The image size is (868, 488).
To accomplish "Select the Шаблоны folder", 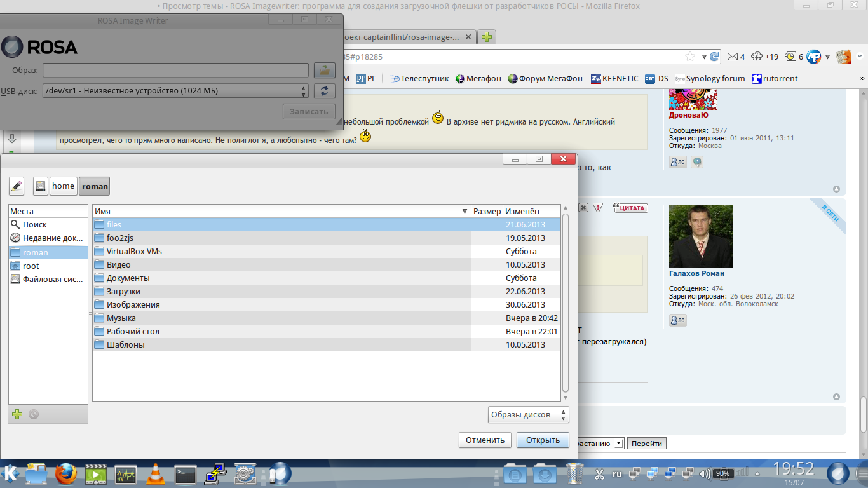I will coord(327,345).
